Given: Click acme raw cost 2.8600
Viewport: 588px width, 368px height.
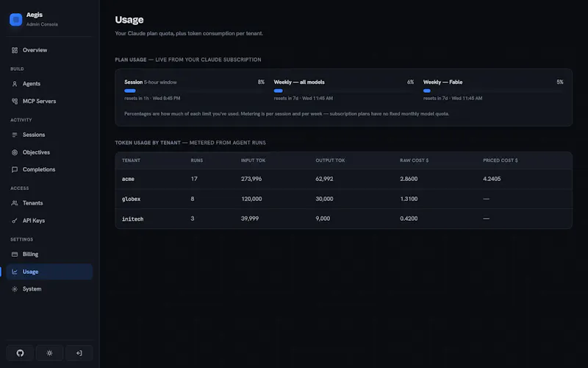Looking at the screenshot, I should 409,179.
